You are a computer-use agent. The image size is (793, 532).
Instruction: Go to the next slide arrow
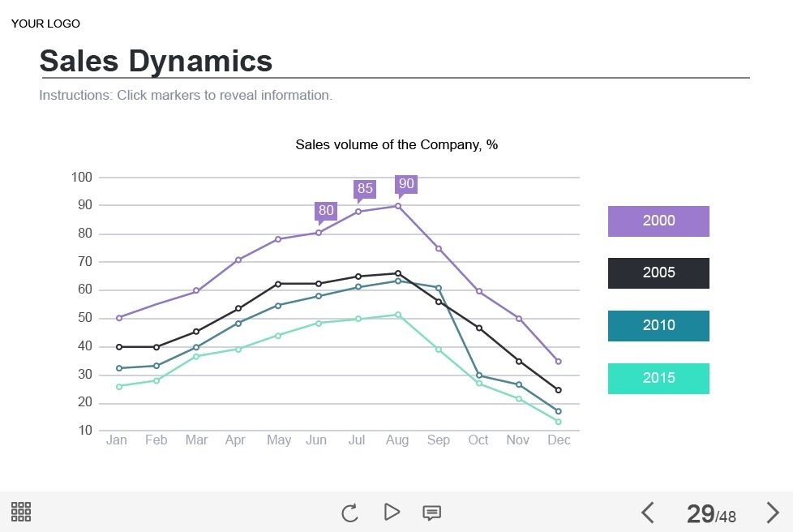pyautogui.click(x=773, y=513)
